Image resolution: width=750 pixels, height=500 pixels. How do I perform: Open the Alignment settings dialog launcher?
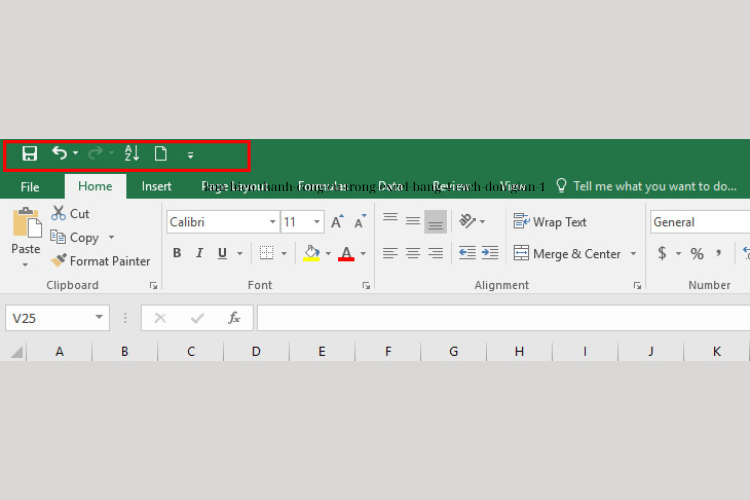(637, 286)
